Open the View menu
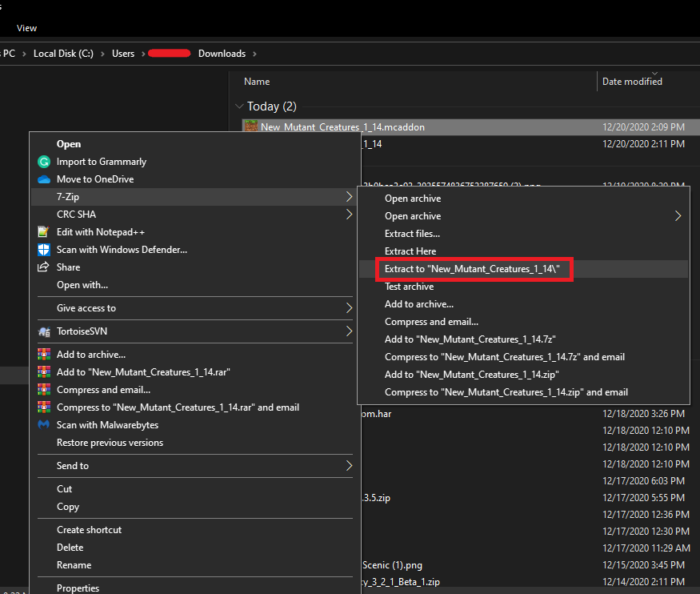Viewport: 700px width, 594px height. [26, 27]
